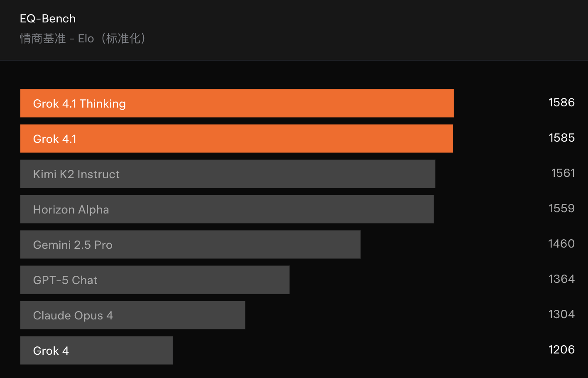Click the 1586 score value
588x378 pixels.
click(561, 103)
